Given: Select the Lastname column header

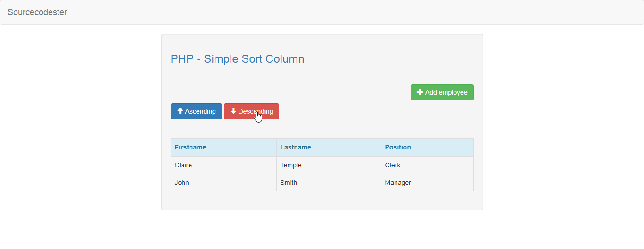Looking at the screenshot, I should (x=329, y=147).
